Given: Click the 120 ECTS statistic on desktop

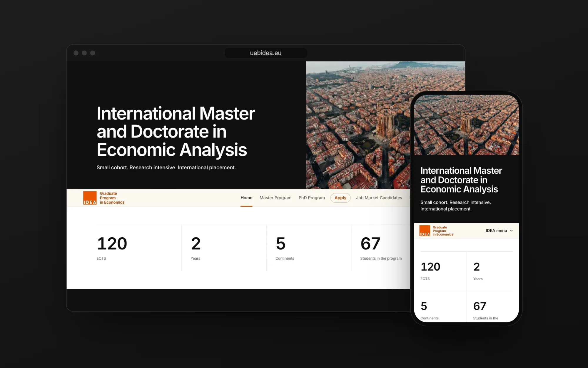Looking at the screenshot, I should [112, 248].
